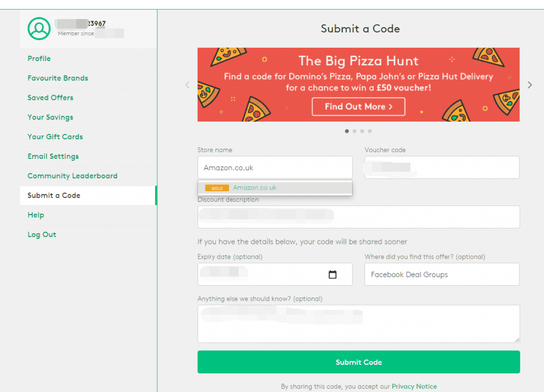Click the Voucher code input field
This screenshot has height=392, width=544.
point(441,167)
